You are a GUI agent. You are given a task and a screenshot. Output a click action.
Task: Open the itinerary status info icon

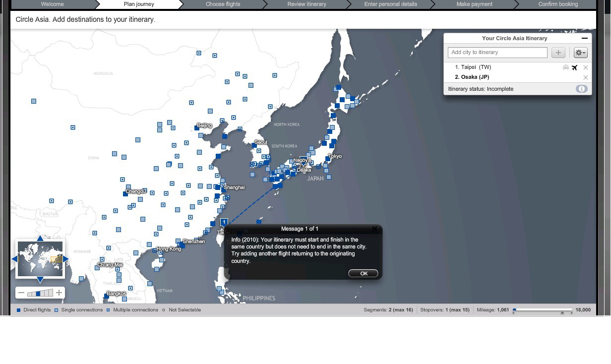(x=581, y=89)
